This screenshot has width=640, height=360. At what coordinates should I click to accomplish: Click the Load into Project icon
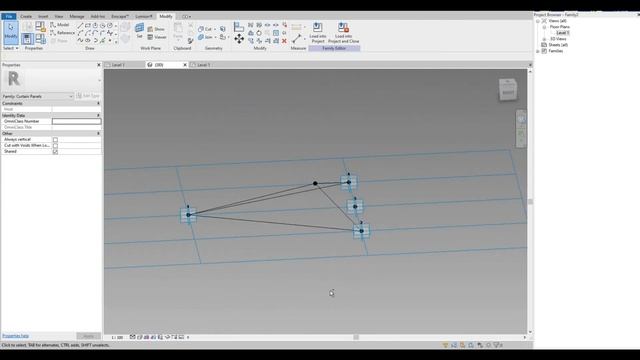pyautogui.click(x=318, y=28)
